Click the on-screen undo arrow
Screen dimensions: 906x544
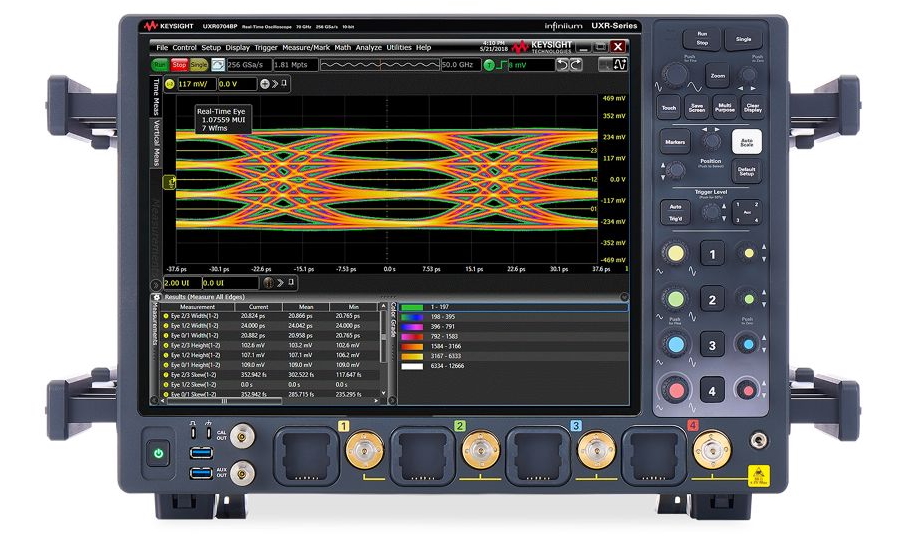pyautogui.click(x=562, y=65)
